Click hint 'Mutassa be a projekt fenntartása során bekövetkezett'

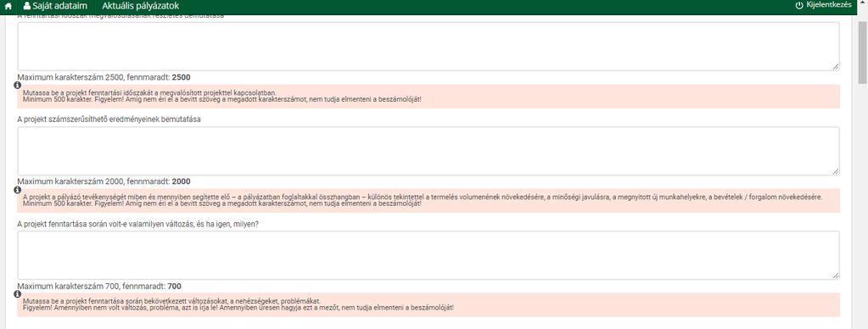point(171,301)
